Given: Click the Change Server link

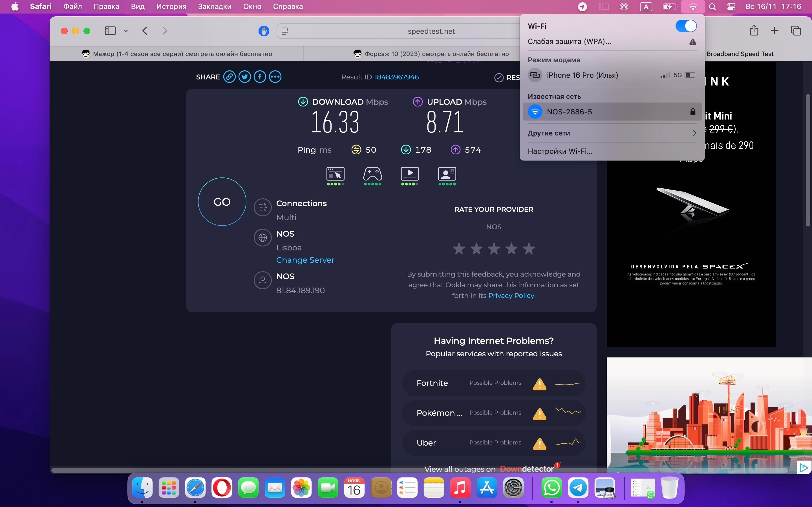Looking at the screenshot, I should (305, 260).
